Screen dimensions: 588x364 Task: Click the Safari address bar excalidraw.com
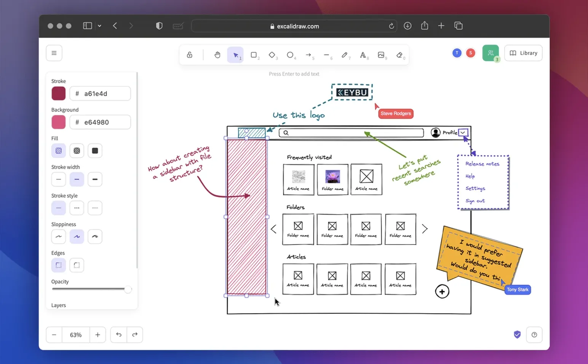coord(294,26)
